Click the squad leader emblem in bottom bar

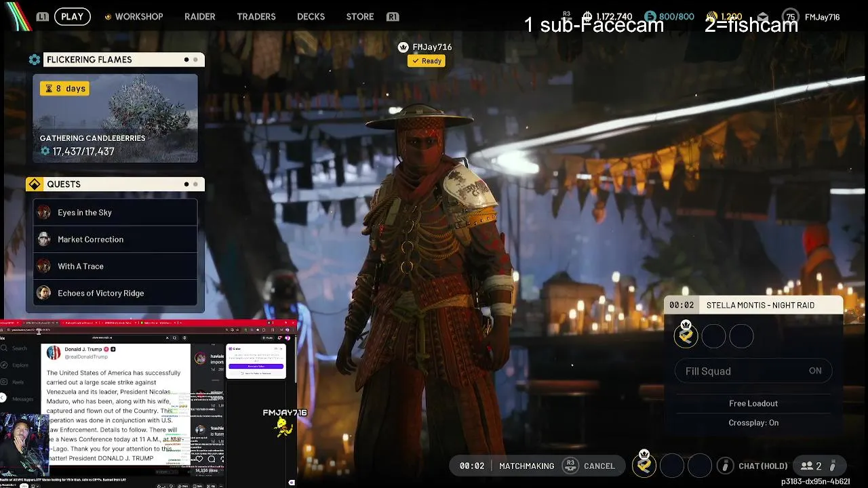644,465
